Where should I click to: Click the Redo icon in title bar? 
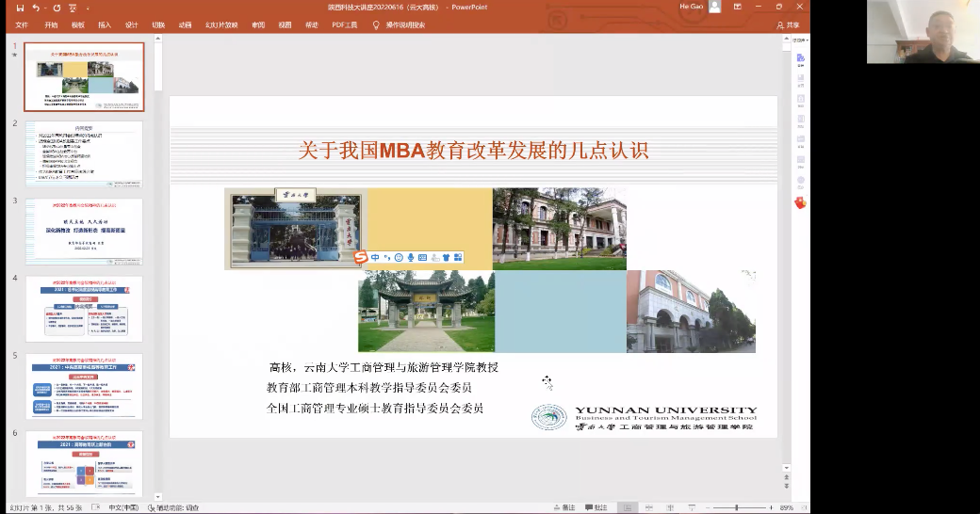point(57,8)
